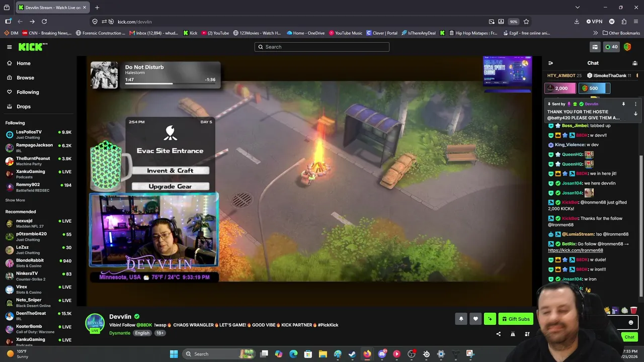Viewport: 644px width, 362px height.
Task: Show more bookmarks chevron
Action: point(596,33)
